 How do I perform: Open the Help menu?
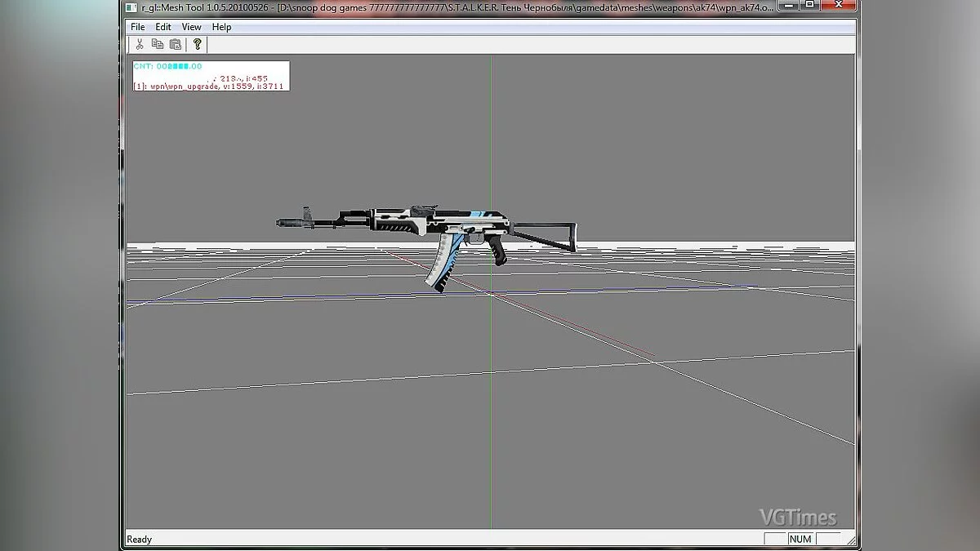[221, 27]
